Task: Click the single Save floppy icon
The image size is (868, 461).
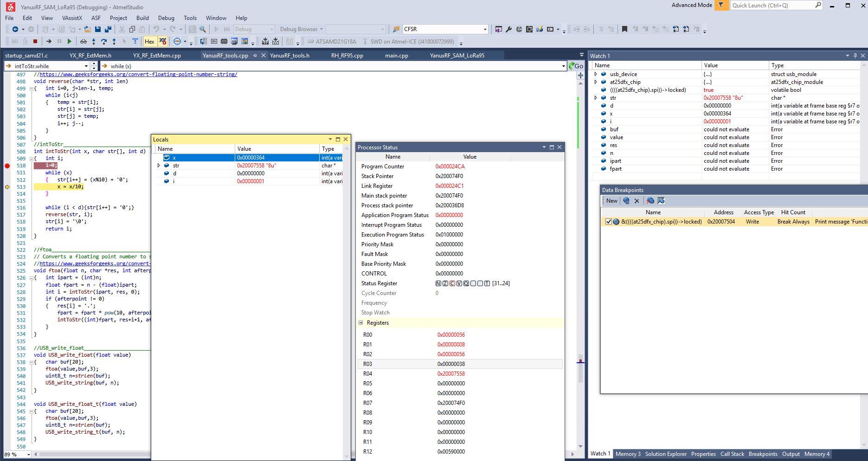Action: pyautogui.click(x=98, y=29)
